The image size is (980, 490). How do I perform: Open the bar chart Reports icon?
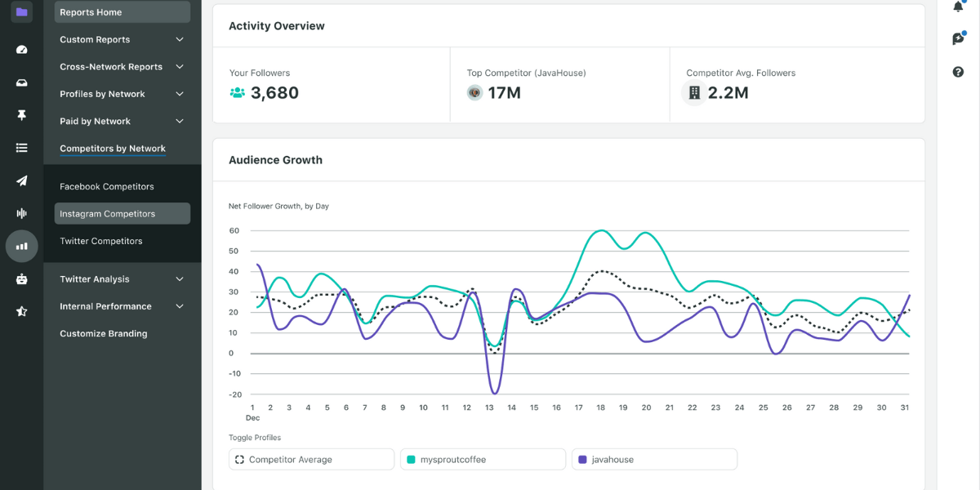[x=21, y=246]
